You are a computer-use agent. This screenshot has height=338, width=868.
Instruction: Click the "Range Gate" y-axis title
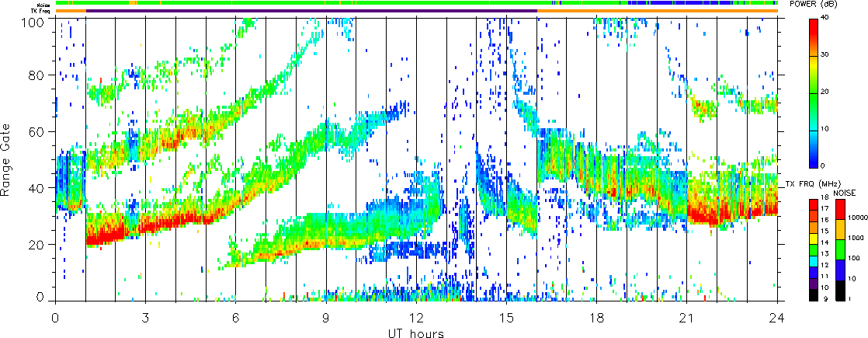tap(7, 159)
